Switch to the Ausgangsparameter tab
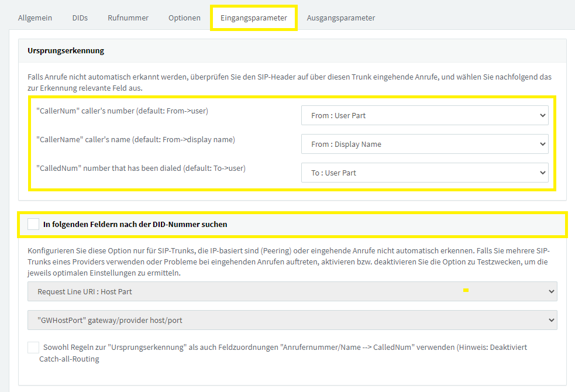Image resolution: width=575 pixels, height=392 pixels. pyautogui.click(x=341, y=18)
